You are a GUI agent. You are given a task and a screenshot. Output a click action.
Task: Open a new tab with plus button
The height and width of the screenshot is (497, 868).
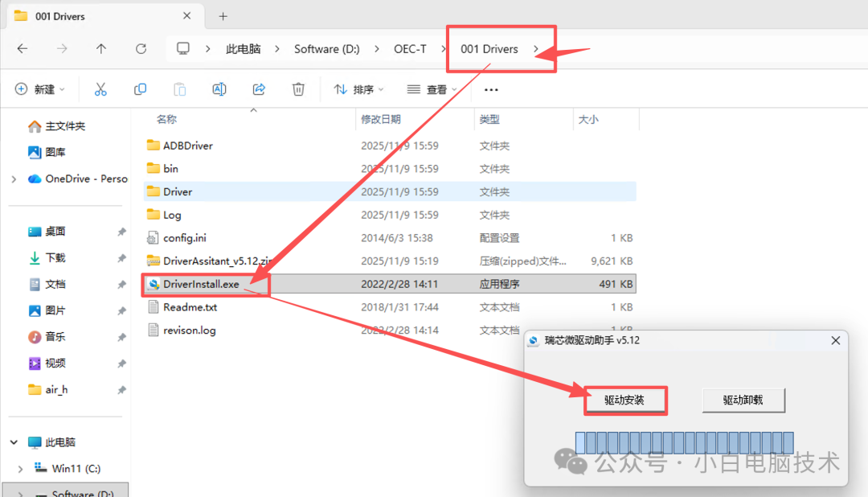pyautogui.click(x=223, y=16)
